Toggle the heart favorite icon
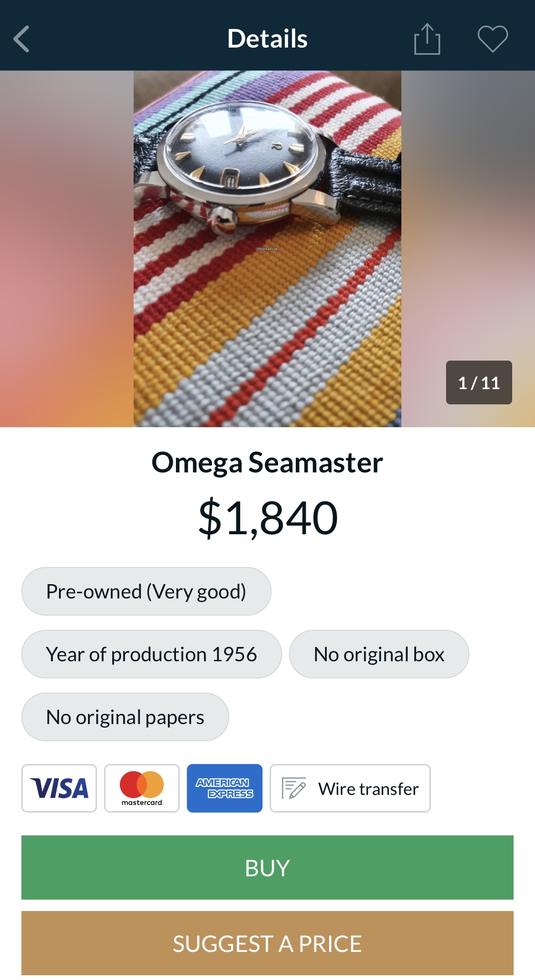Screen dimensions: 535x980 [x=492, y=39]
